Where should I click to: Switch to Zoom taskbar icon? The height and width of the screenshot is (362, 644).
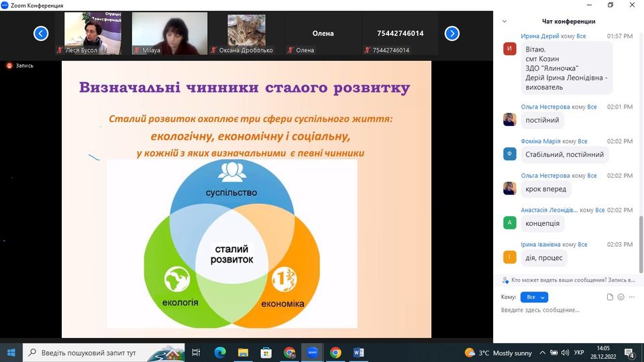[312, 353]
